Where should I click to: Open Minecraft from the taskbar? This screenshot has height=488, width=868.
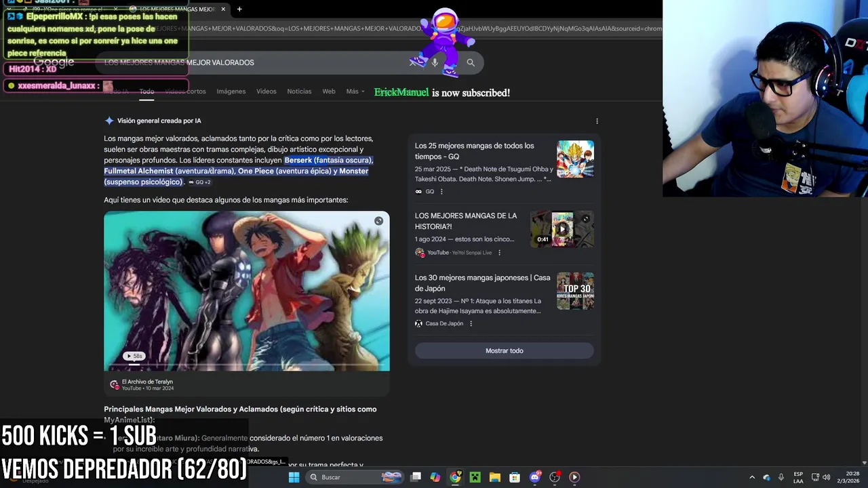(x=475, y=477)
